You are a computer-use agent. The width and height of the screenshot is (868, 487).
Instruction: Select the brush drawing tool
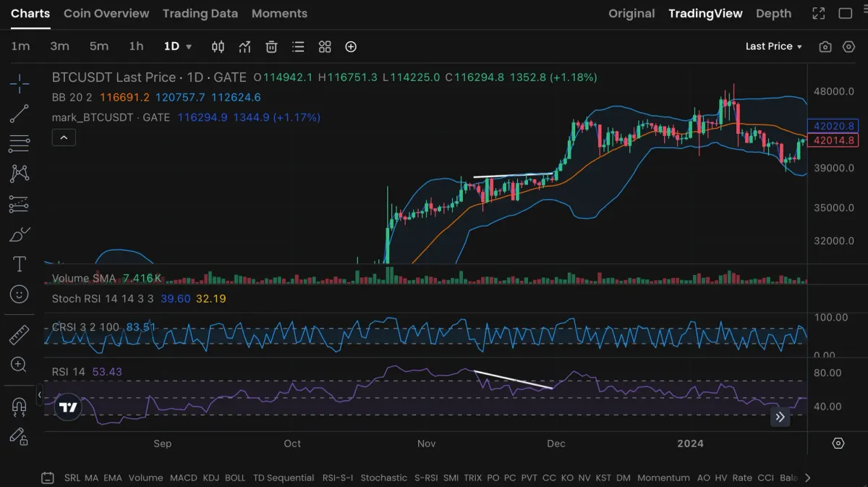20,234
